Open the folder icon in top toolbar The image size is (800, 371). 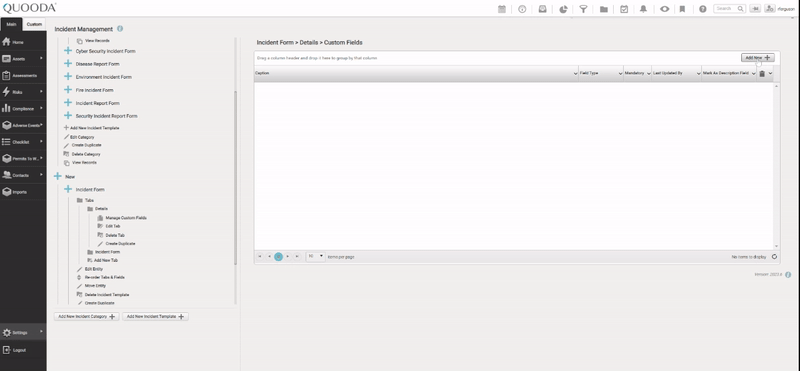pos(604,9)
